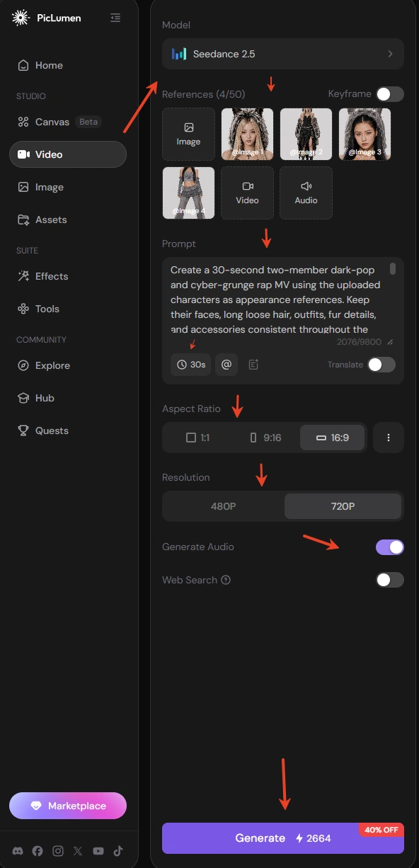The image size is (419, 868).
Task: Click inside the prompt text area
Action: pyautogui.click(x=276, y=299)
